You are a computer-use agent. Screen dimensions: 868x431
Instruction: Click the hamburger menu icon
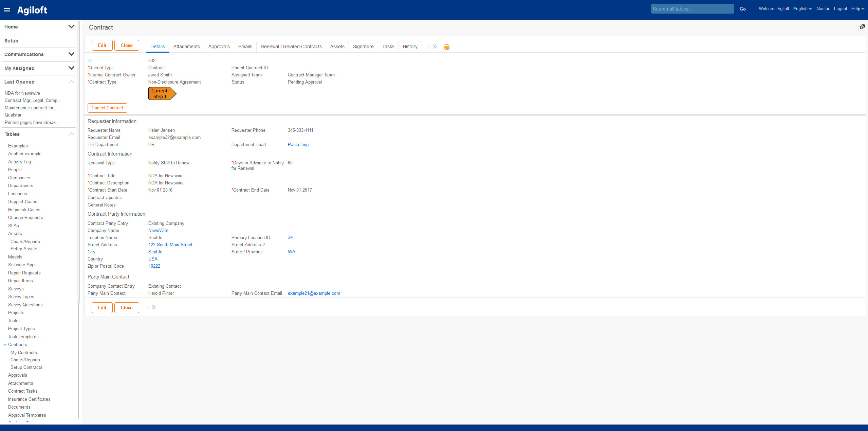(x=7, y=10)
